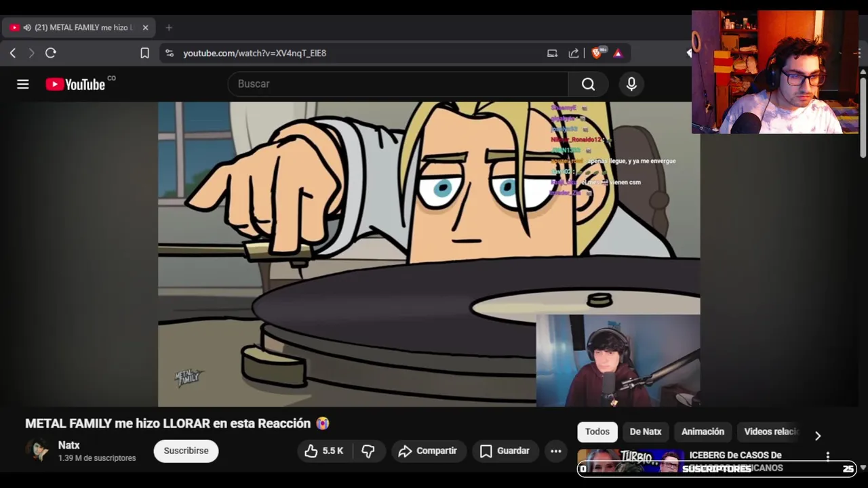Open Brave Rewards triangle icon
The image size is (868, 488).
[x=618, y=53]
